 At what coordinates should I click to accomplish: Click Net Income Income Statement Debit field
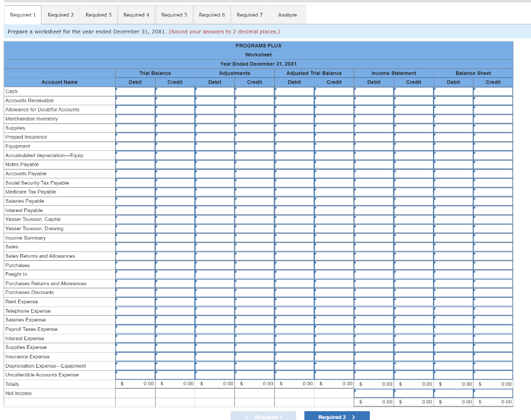374,393
